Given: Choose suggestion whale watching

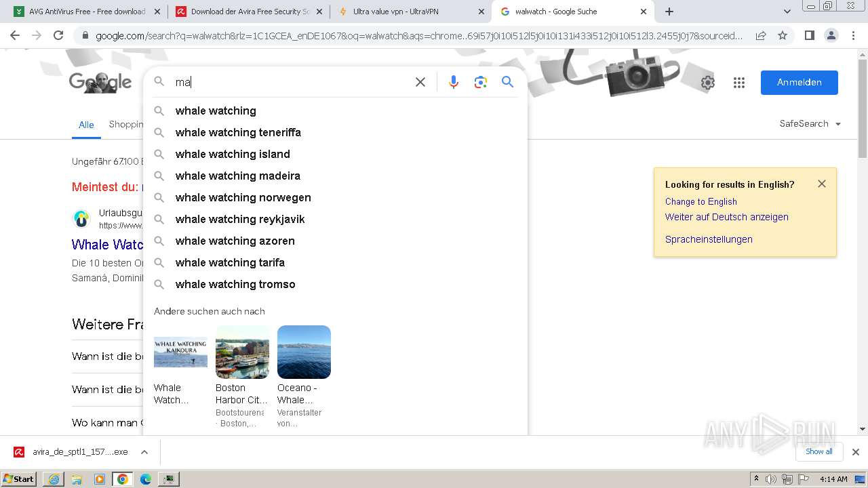Looking at the screenshot, I should point(335,110).
